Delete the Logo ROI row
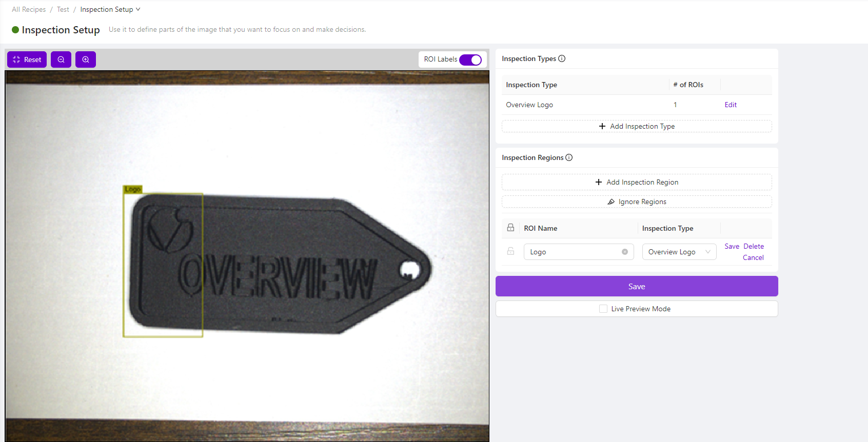 (754, 246)
